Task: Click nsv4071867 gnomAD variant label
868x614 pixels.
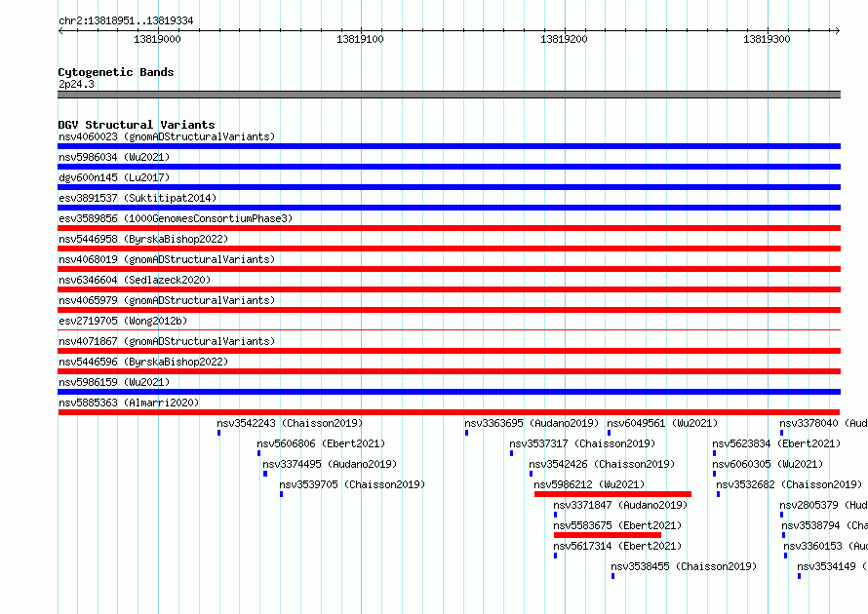Action: (x=167, y=341)
